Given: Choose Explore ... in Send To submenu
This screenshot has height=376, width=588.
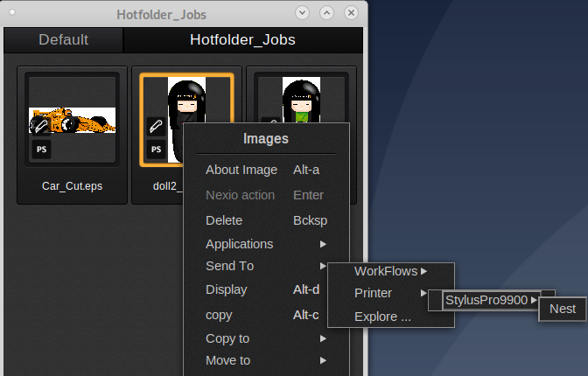Looking at the screenshot, I should click(382, 317).
